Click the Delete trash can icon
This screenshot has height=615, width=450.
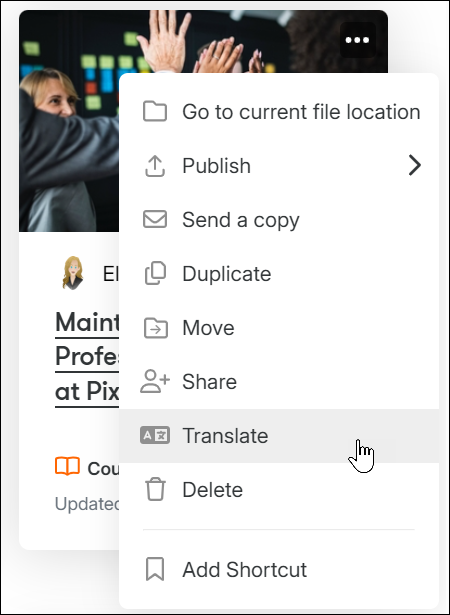tap(155, 489)
